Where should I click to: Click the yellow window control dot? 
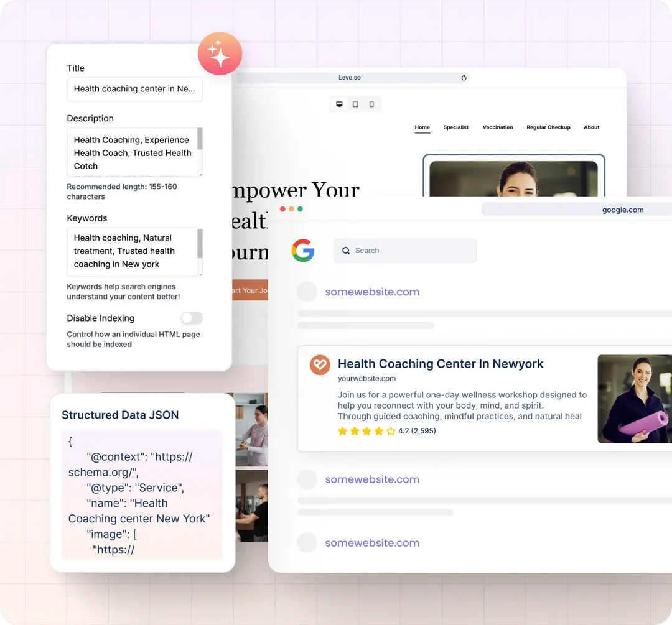pos(291,209)
